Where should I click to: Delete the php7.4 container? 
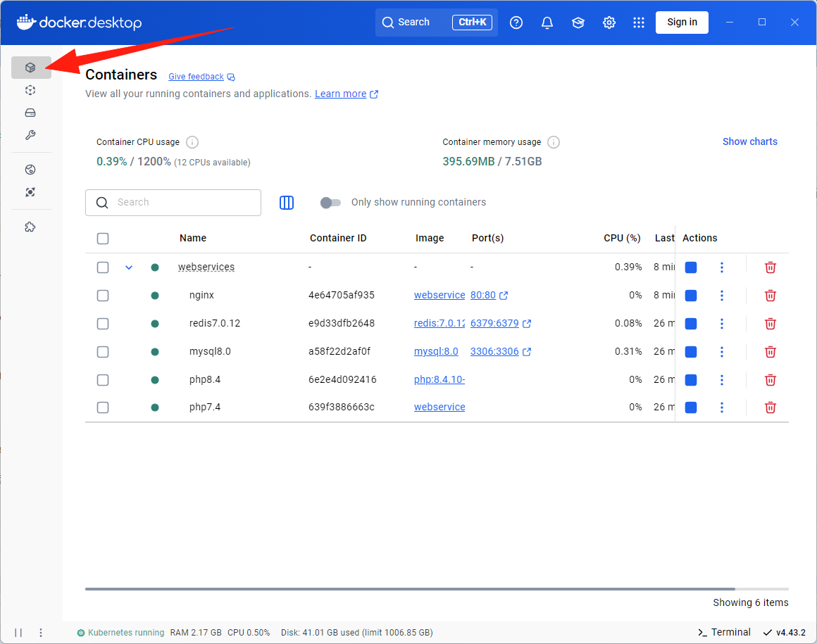pyautogui.click(x=770, y=408)
